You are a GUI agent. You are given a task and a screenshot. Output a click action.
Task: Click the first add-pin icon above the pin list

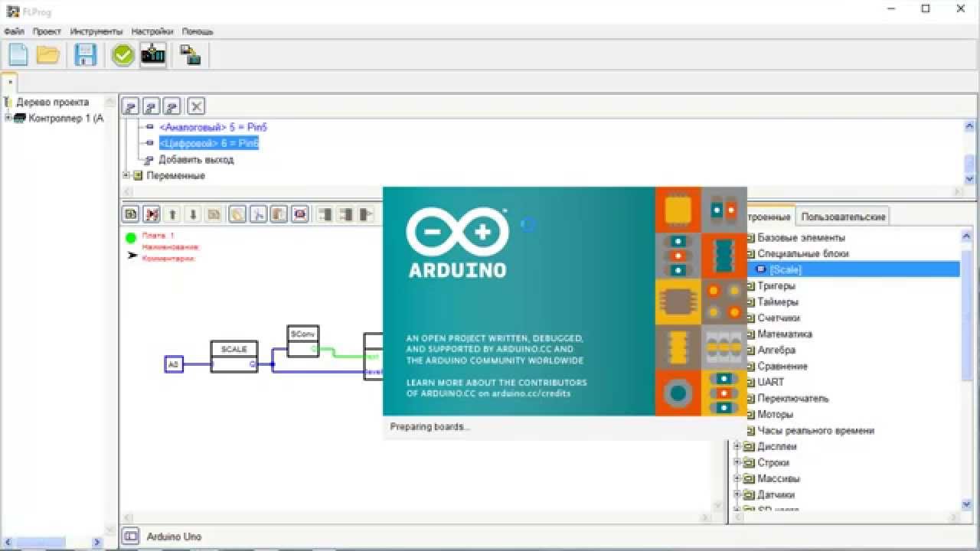coord(130,106)
